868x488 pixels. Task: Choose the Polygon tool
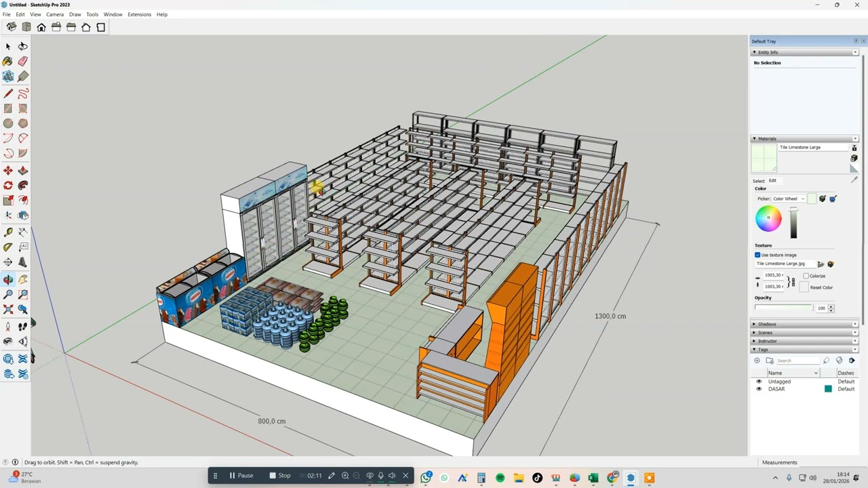pyautogui.click(x=23, y=123)
